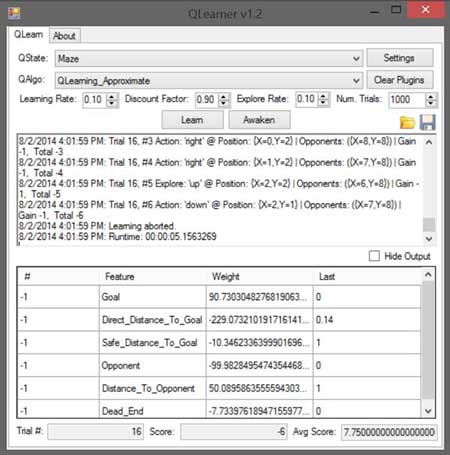Select the Safe_Distance_To_Goal feature cell
450x455 pixels.
153,343
